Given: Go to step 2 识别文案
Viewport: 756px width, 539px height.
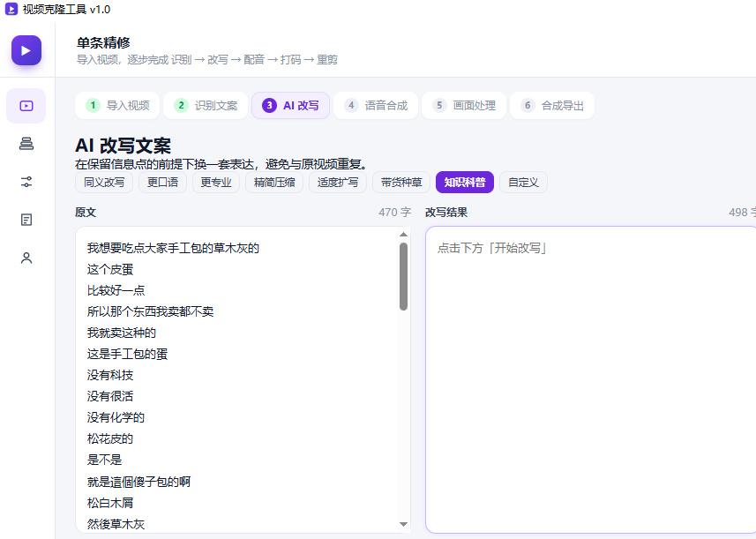Looking at the screenshot, I should 206,105.
